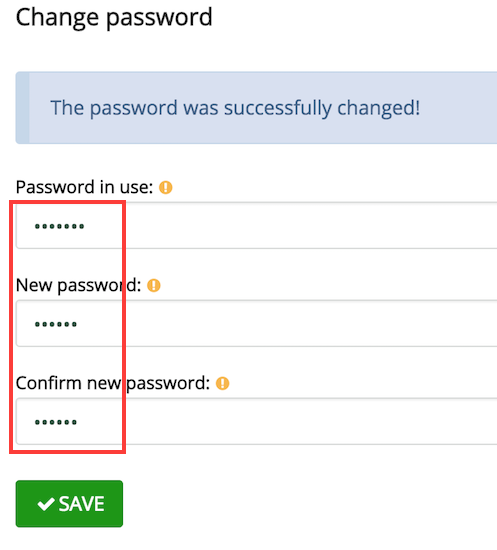This screenshot has width=497, height=550.
Task: Click the "Confirm new password:" label
Action: pos(113,383)
